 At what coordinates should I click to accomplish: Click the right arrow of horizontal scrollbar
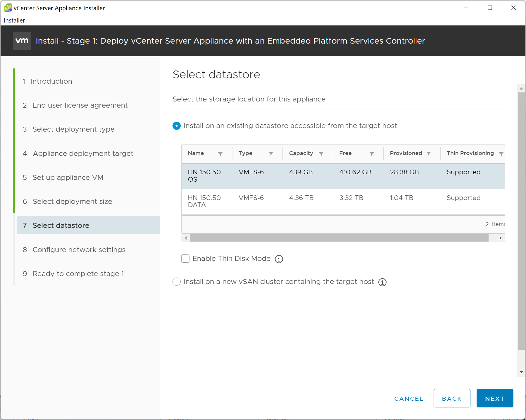(501, 238)
